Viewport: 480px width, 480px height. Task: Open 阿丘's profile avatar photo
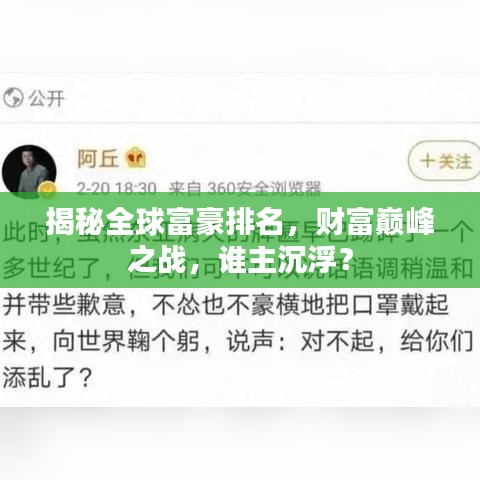pyautogui.click(x=29, y=171)
